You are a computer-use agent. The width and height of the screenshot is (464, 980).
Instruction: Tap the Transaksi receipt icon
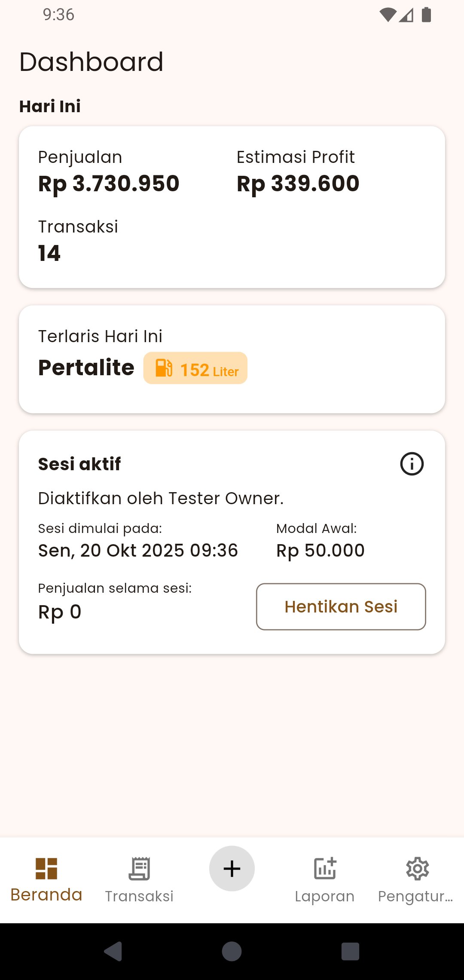pyautogui.click(x=139, y=868)
